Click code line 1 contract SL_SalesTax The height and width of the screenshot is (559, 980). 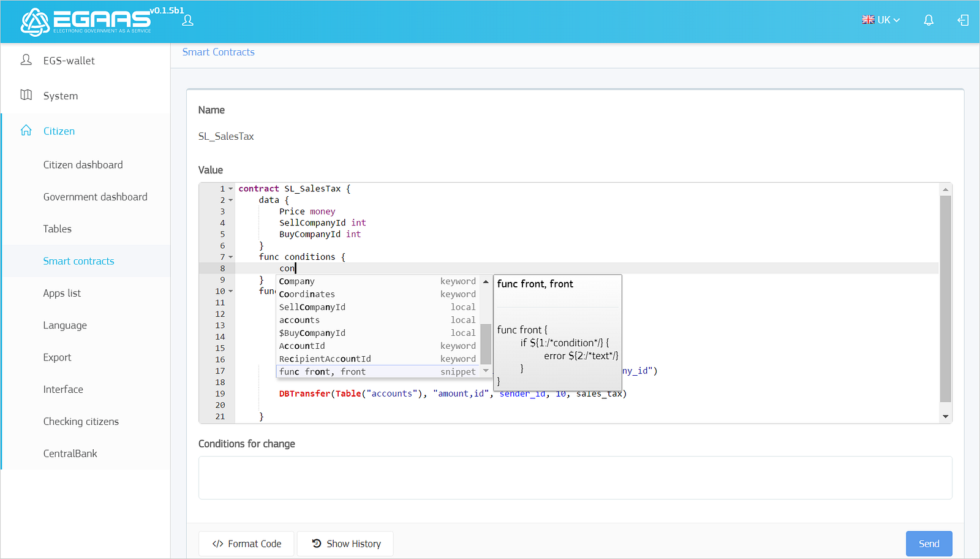coord(295,189)
